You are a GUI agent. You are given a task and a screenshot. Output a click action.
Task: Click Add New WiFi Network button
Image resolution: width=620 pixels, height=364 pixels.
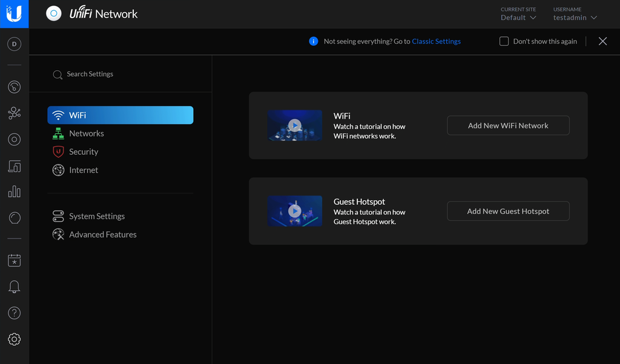[508, 126]
